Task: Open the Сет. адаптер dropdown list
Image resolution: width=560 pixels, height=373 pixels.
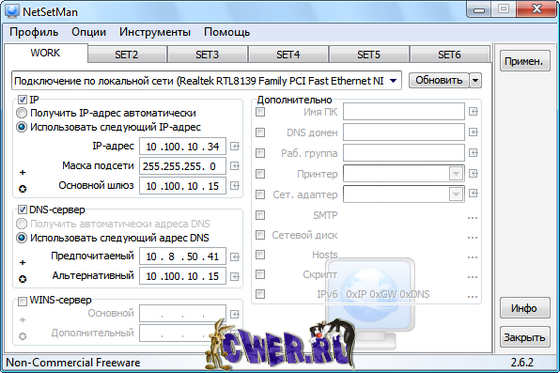Action: 456,194
